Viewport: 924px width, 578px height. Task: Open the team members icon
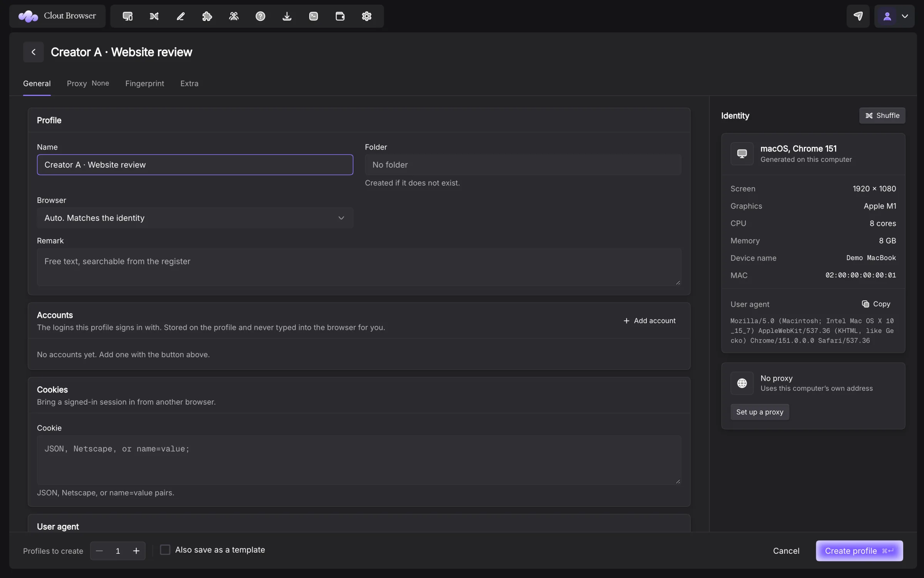[x=234, y=16]
